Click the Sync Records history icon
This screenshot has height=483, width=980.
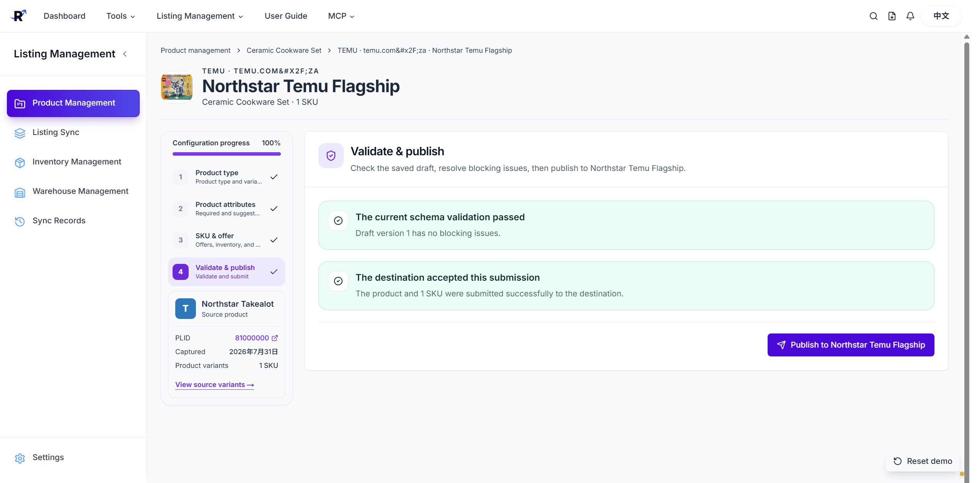[x=20, y=221]
